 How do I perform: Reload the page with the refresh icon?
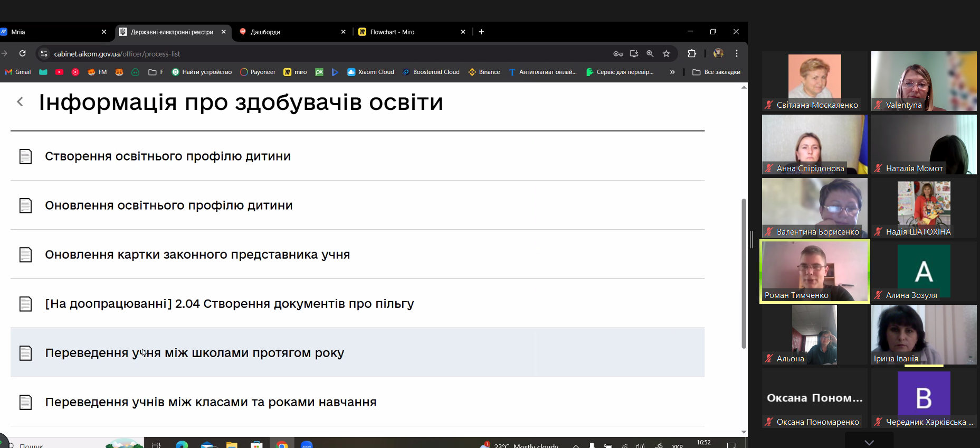[x=22, y=53]
